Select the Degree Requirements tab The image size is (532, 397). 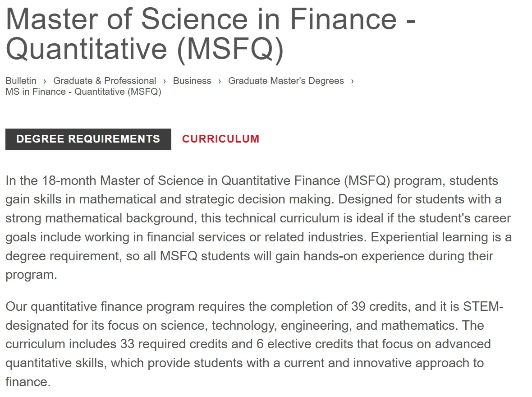point(88,139)
